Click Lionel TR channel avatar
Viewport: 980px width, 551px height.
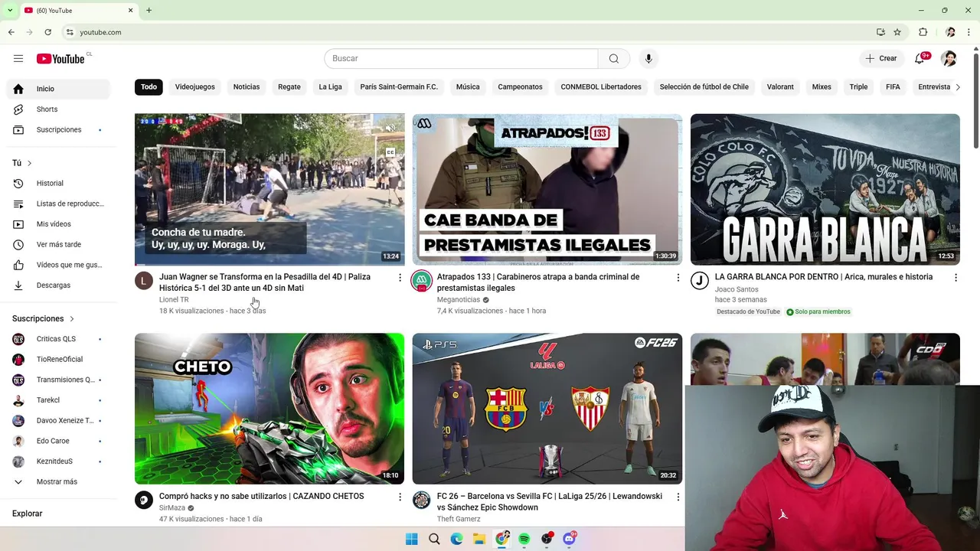tap(144, 281)
